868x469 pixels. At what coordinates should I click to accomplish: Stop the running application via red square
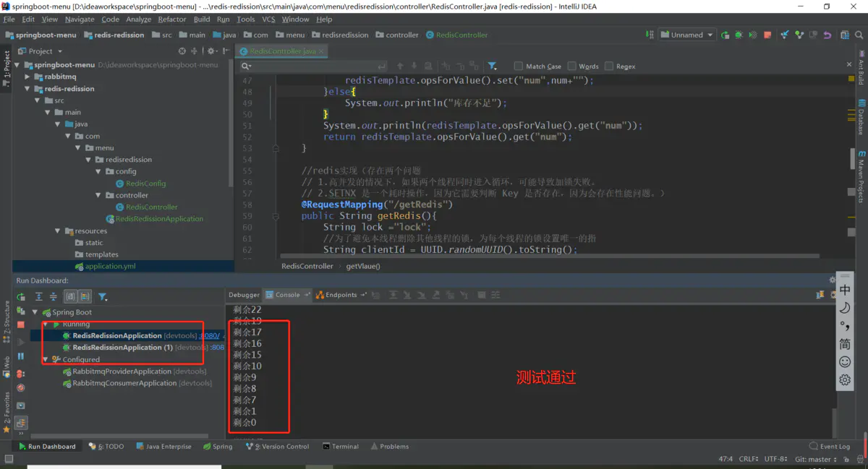21,326
